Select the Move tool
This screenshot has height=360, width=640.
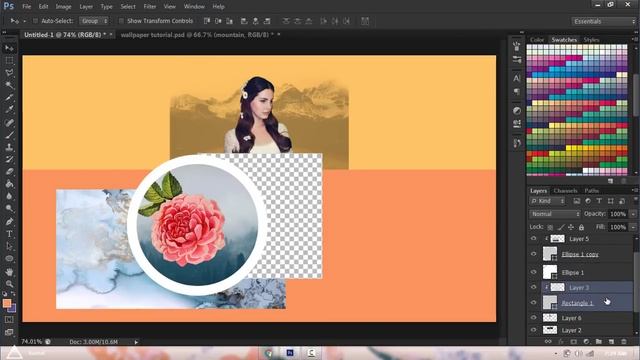point(9,48)
